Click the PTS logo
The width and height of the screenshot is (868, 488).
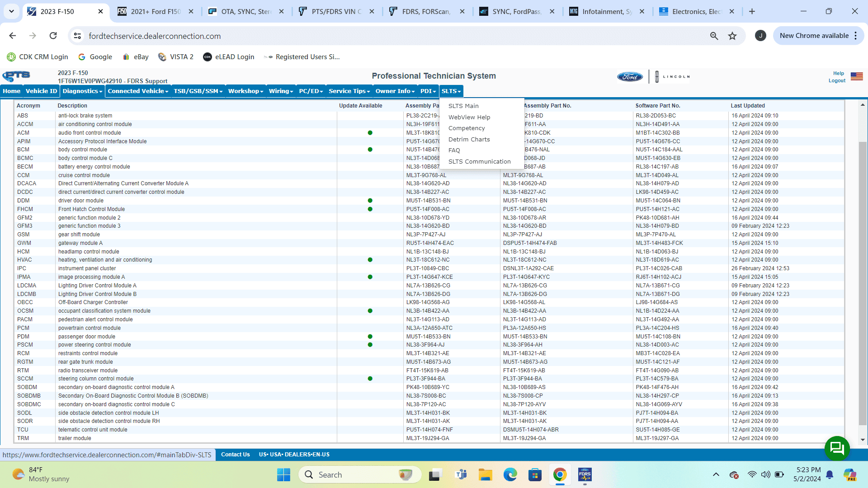tap(17, 76)
